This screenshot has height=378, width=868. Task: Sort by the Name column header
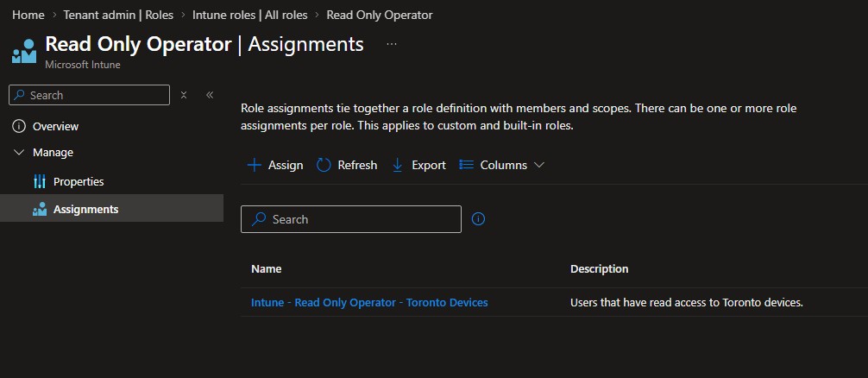(267, 269)
